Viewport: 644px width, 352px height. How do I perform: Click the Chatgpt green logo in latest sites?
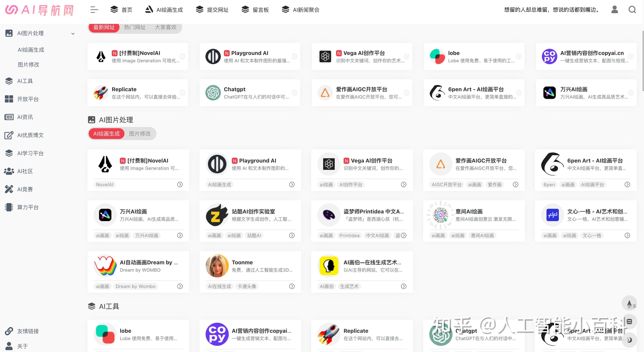tap(213, 93)
